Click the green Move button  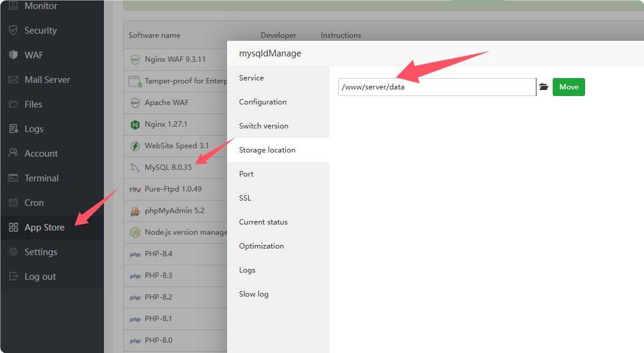(569, 87)
